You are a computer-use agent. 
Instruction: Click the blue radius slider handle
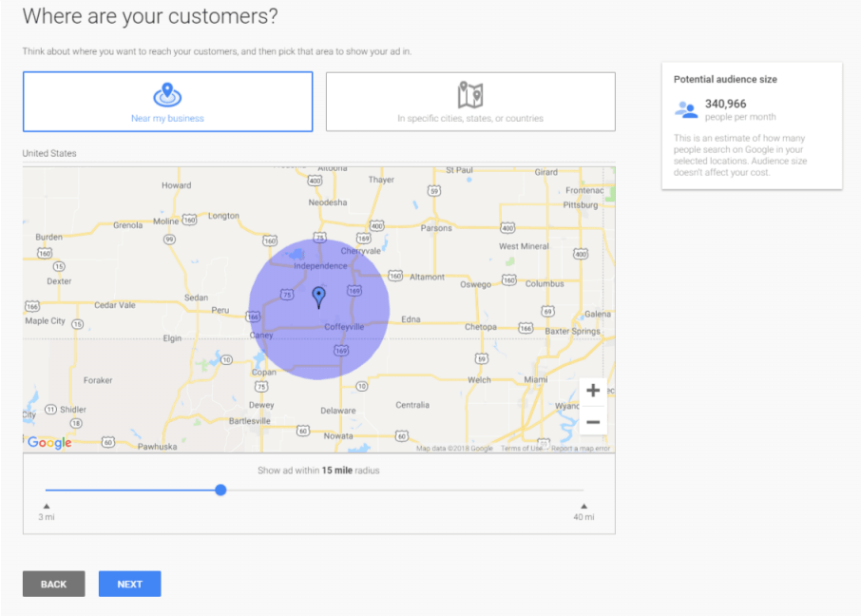coord(220,490)
